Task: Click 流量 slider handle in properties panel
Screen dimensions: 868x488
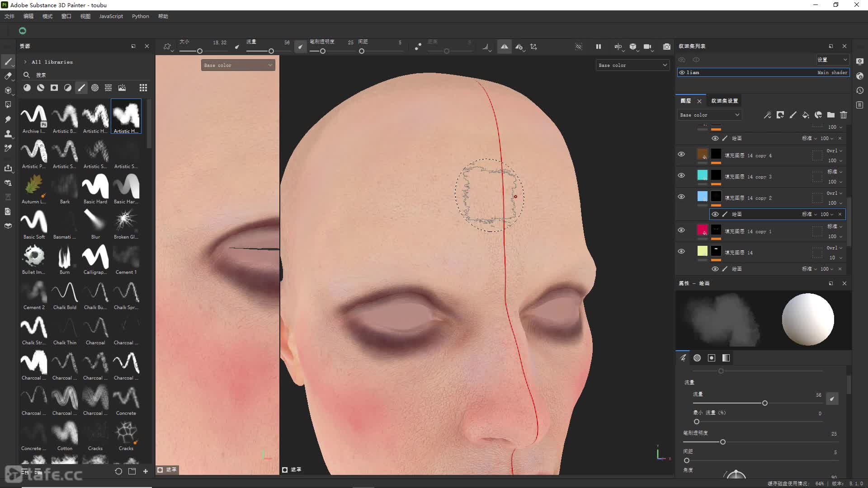Action: (x=765, y=403)
